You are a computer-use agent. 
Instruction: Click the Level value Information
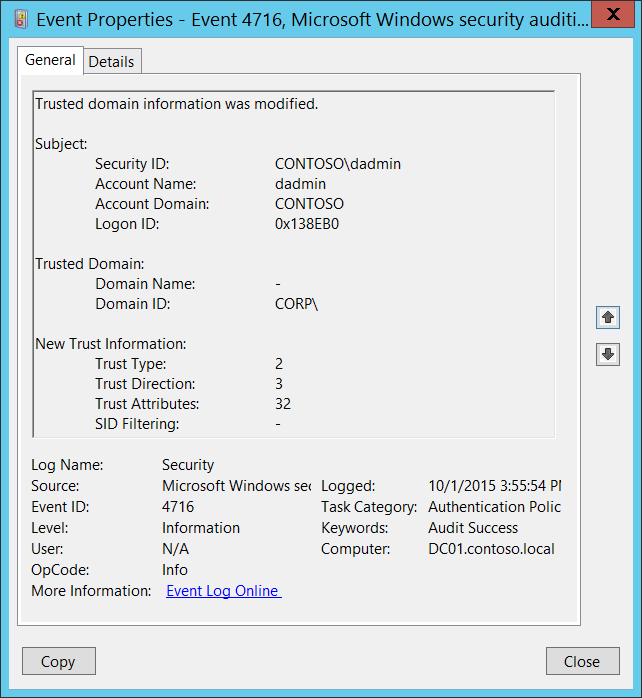[201, 528]
